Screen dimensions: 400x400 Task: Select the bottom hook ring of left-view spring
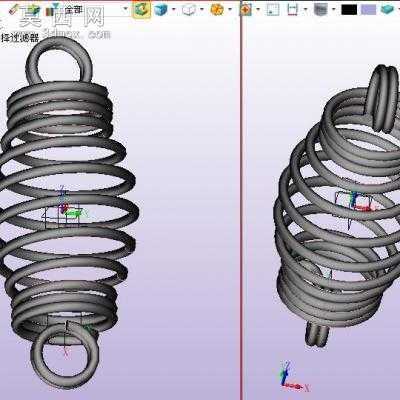tap(65, 356)
